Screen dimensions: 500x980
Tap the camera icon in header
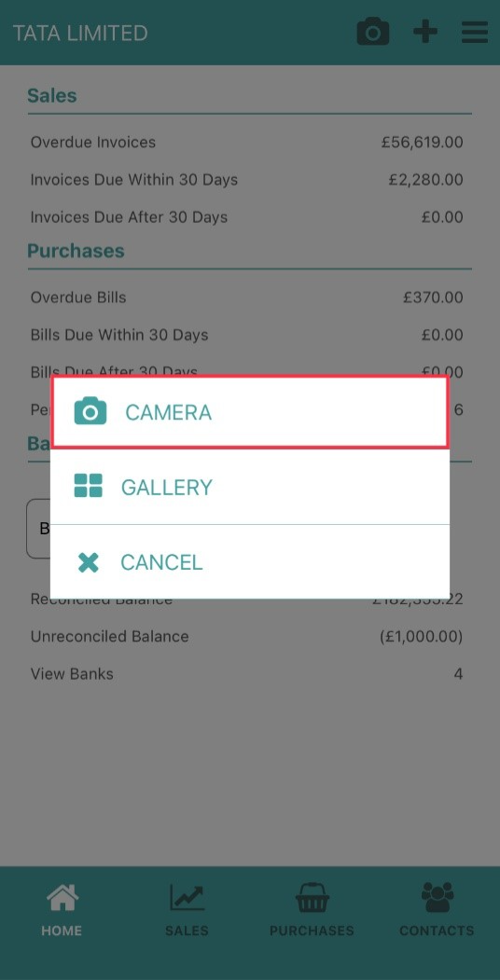[x=373, y=32]
